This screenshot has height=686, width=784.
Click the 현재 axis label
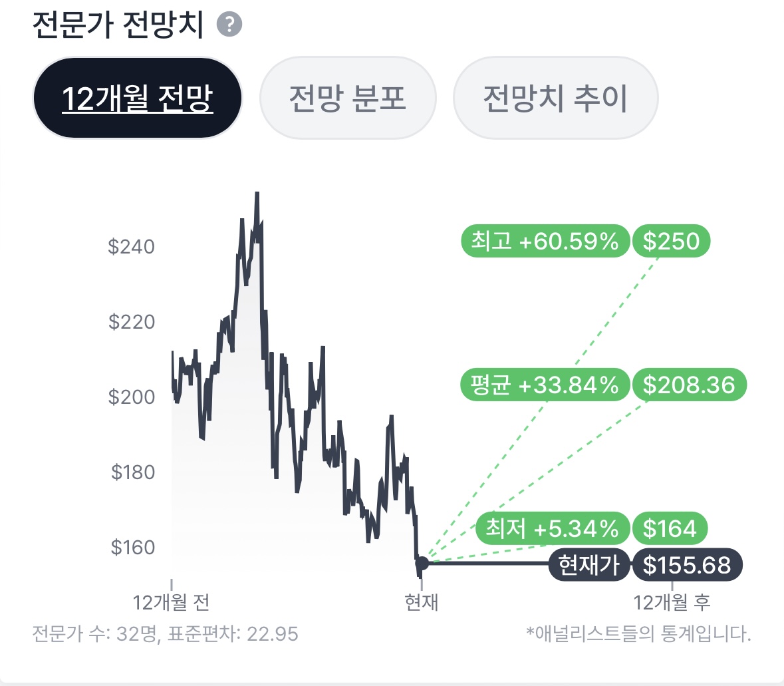coord(422,602)
